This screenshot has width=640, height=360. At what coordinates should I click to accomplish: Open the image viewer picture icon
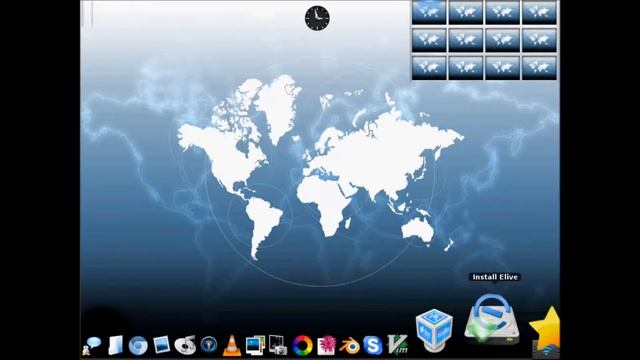[x=162, y=345]
